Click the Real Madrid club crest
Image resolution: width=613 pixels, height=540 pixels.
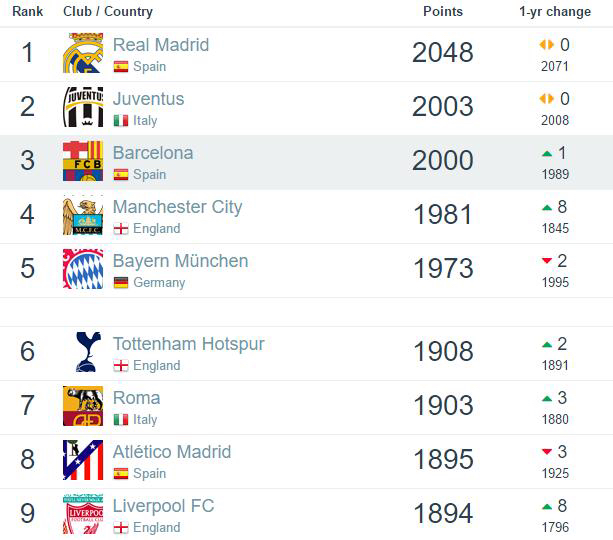pos(83,53)
